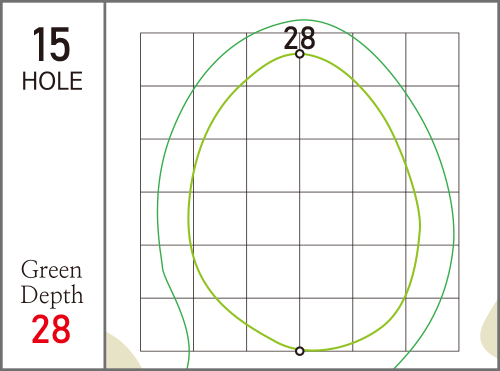Click the word Green in sidebar
This screenshot has height=371, width=500.
(51, 270)
